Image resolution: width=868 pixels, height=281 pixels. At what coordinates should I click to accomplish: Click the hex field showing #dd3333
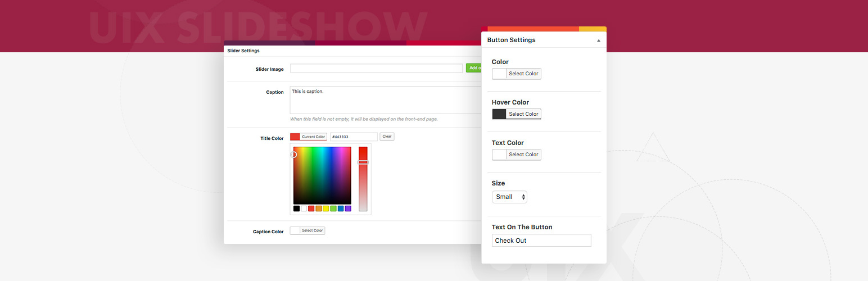coord(354,137)
